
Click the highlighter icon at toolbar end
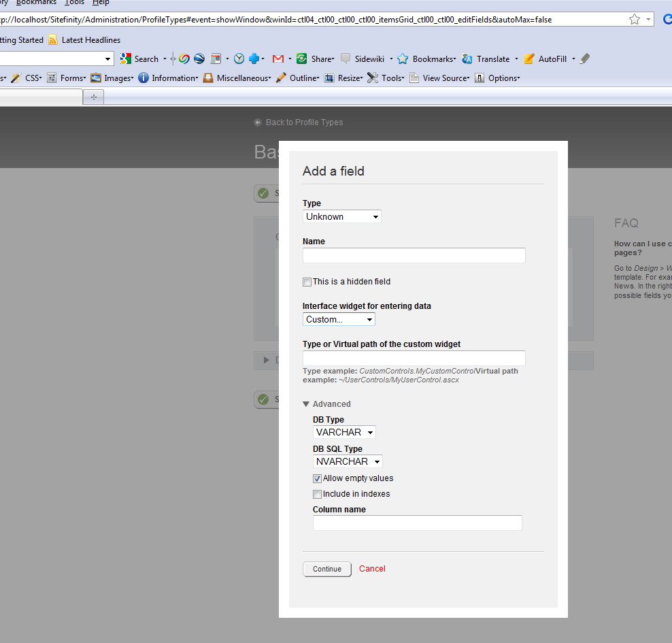point(585,59)
